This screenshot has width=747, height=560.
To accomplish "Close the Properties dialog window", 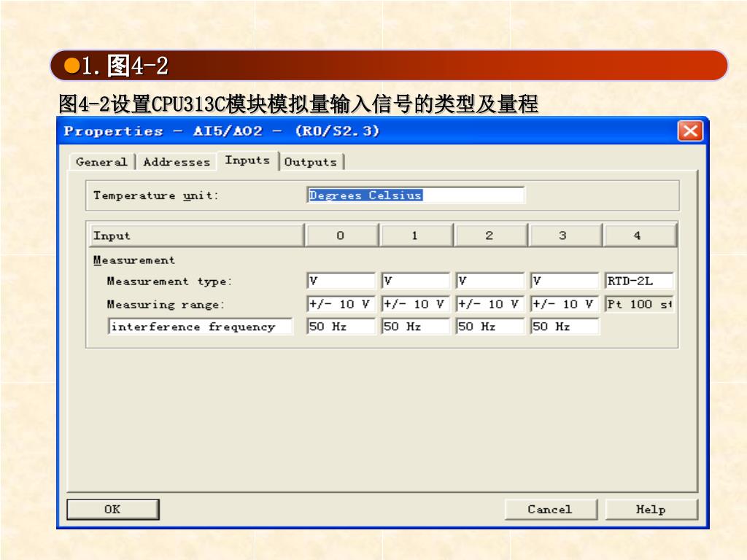I will click(690, 131).
